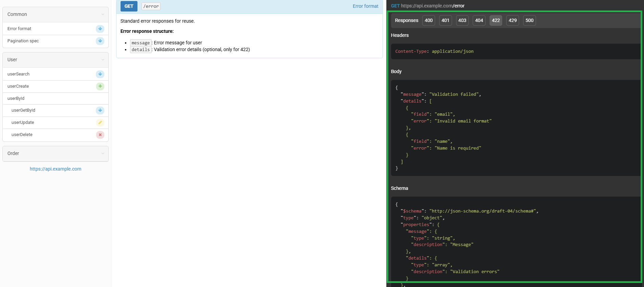Select the 429 response tab
644x287 pixels.
(x=512, y=20)
